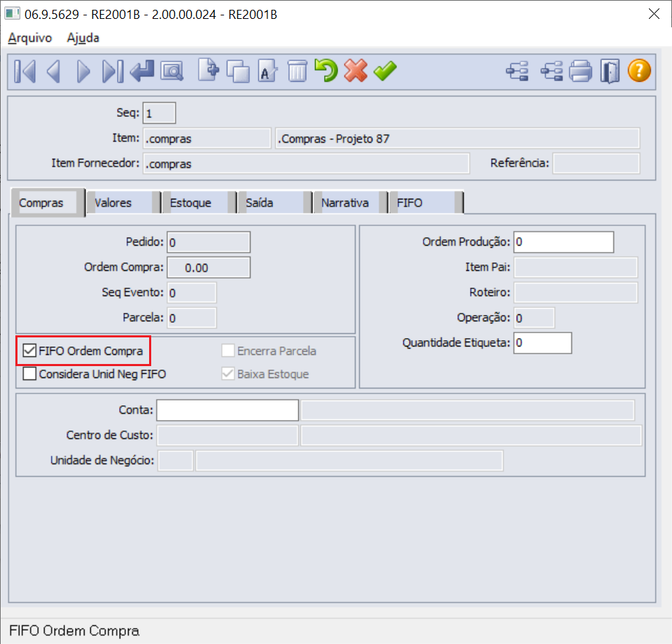Print using the printer icon

[x=581, y=71]
